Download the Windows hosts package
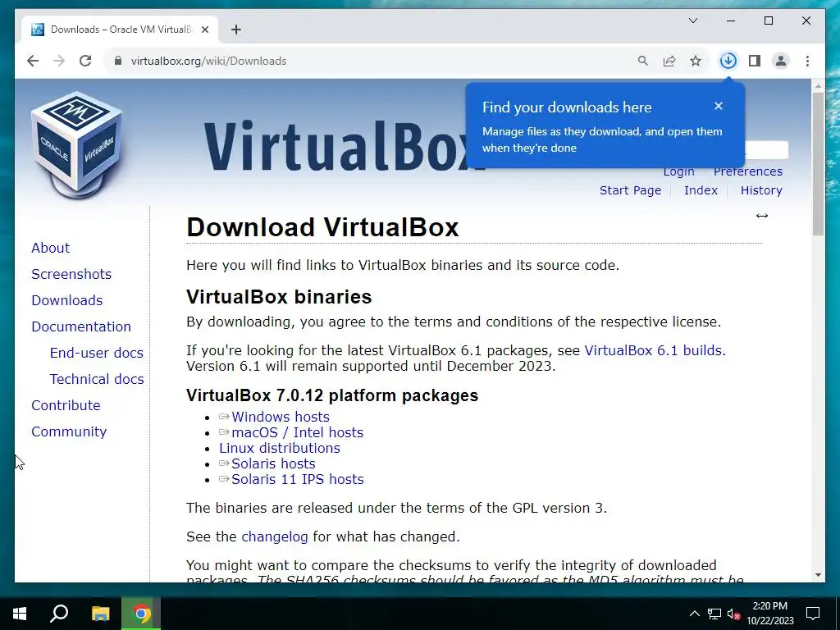Viewport: 840px width, 630px height. [281, 417]
